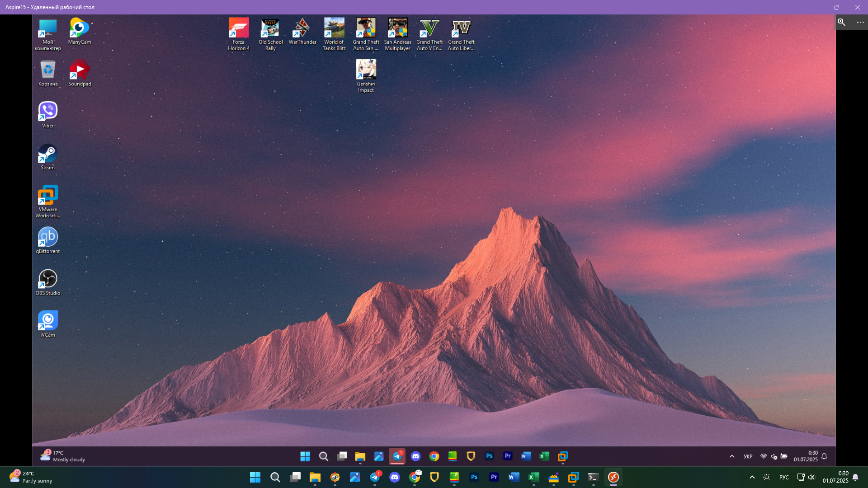The image size is (868, 488).
Task: Open the OBS Studio desktop icon
Action: 47,282
